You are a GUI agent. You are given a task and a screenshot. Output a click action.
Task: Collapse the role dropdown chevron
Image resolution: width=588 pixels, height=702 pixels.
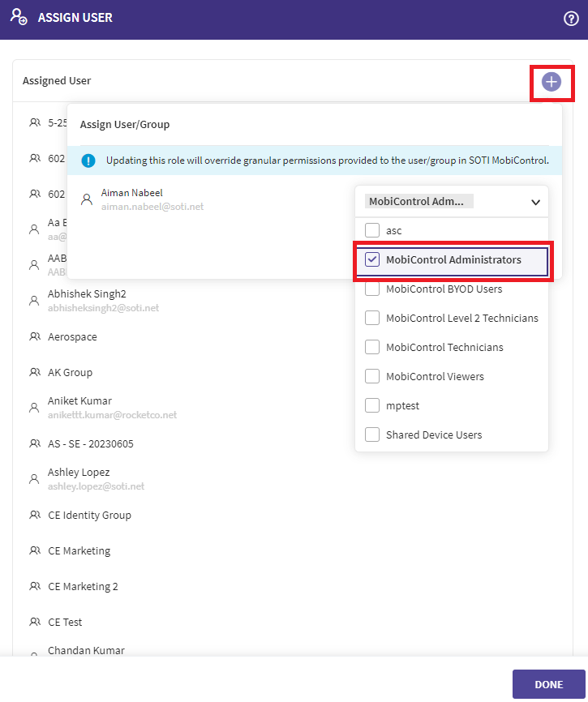[x=535, y=203]
